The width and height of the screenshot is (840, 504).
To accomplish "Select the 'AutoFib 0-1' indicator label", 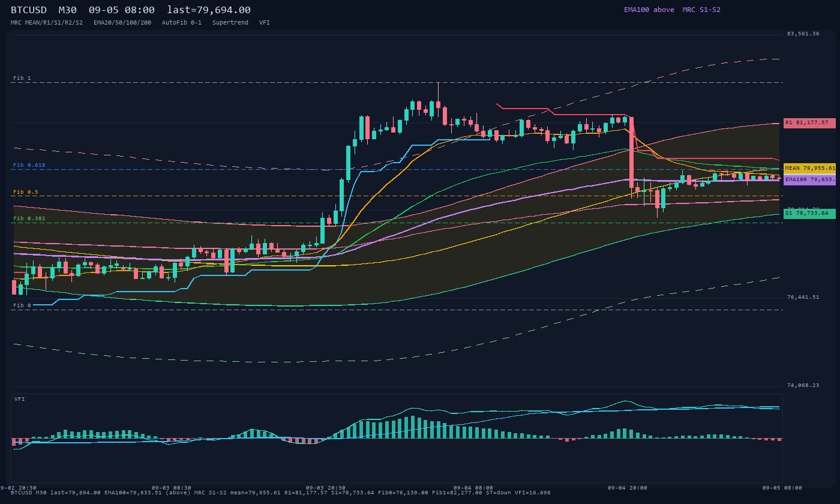I will [182, 23].
